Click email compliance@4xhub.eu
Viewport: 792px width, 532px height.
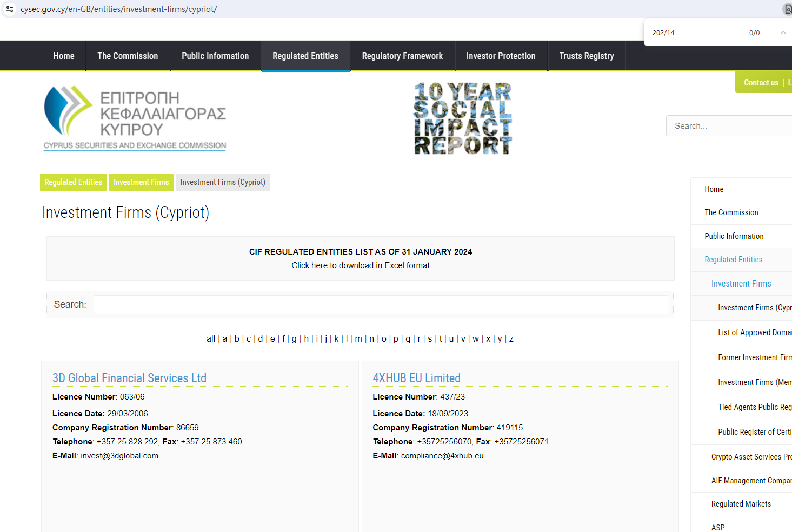click(x=442, y=456)
